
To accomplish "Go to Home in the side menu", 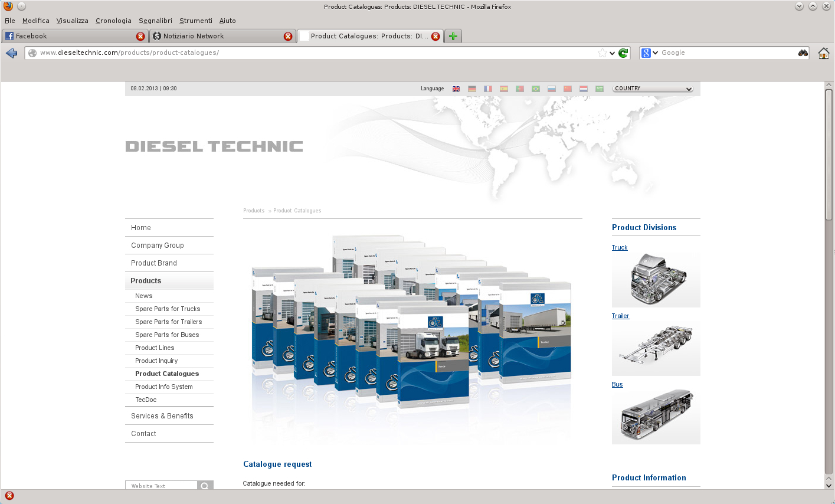I will click(x=141, y=228).
